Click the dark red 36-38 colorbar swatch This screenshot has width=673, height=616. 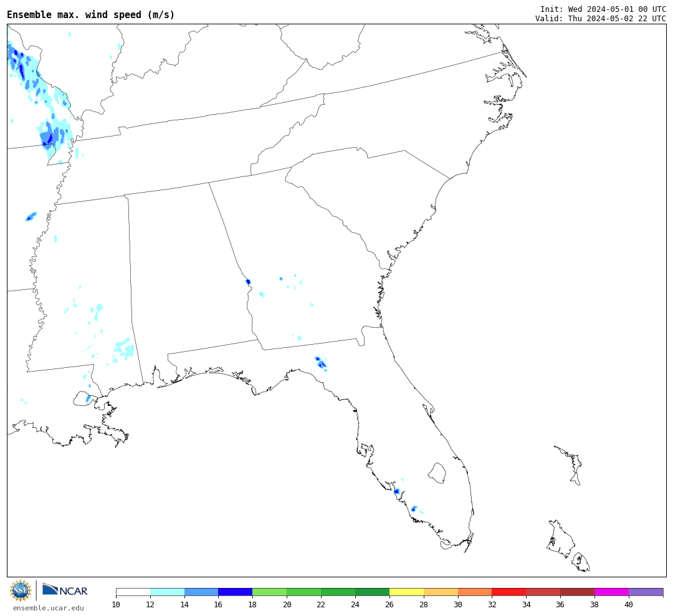(577, 592)
